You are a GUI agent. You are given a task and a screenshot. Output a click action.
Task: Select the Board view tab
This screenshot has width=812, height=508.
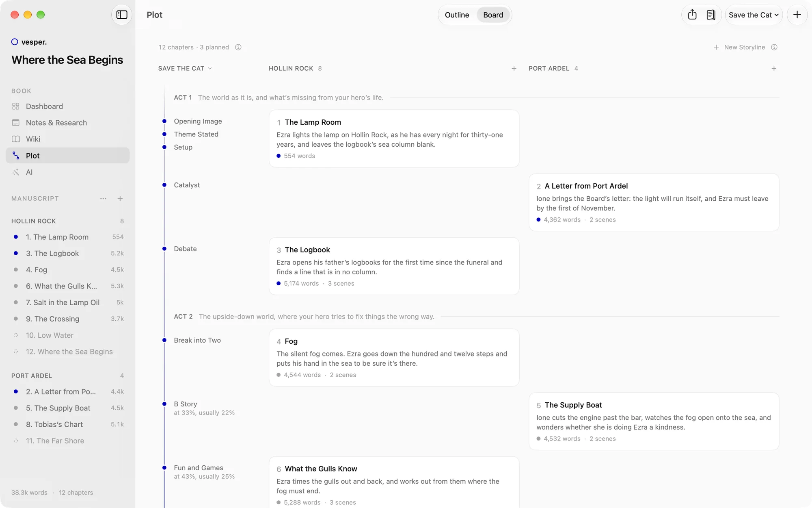click(493, 15)
